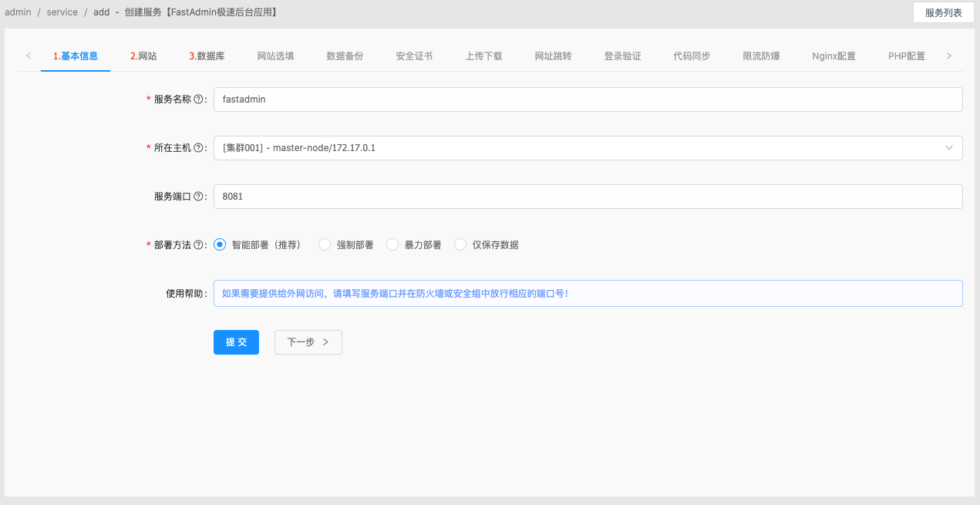The image size is (980, 505).
Task: Click the 提交 submit button
Action: (236, 342)
